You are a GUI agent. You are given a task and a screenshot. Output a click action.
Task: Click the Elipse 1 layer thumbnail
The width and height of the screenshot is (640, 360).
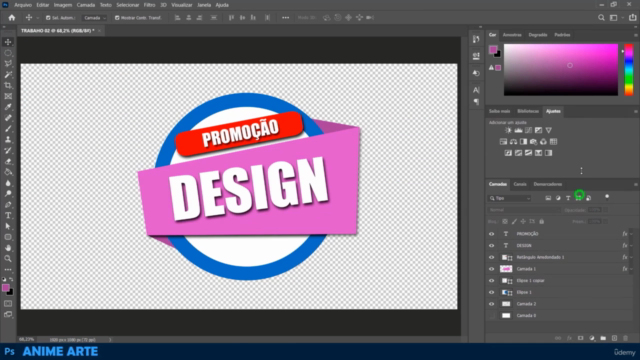tap(507, 292)
